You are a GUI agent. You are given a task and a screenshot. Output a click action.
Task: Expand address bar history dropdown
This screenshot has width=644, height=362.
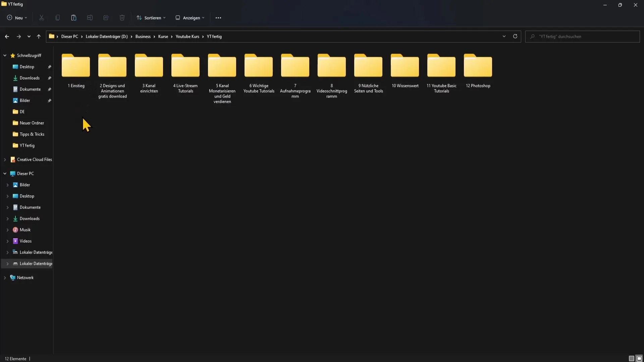[x=504, y=36]
